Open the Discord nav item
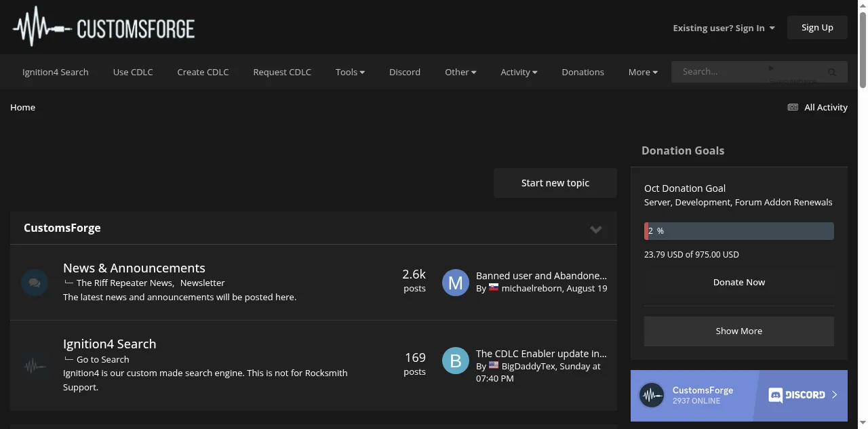Viewport: 868px width, 429px height. pyautogui.click(x=405, y=72)
